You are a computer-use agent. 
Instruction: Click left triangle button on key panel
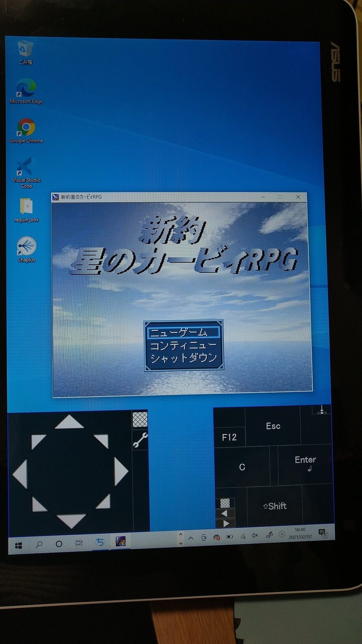(x=225, y=513)
